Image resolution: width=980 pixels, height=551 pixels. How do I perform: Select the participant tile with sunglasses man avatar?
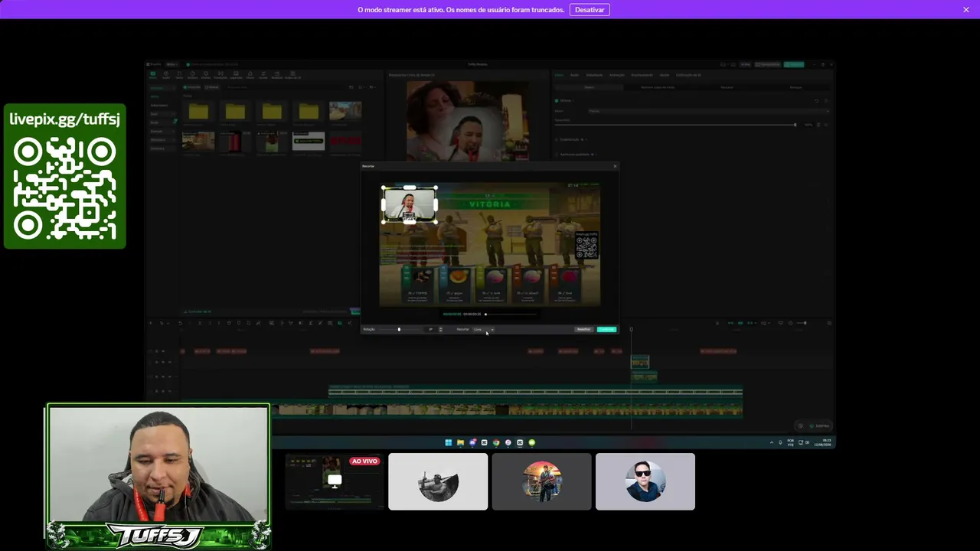tap(645, 481)
